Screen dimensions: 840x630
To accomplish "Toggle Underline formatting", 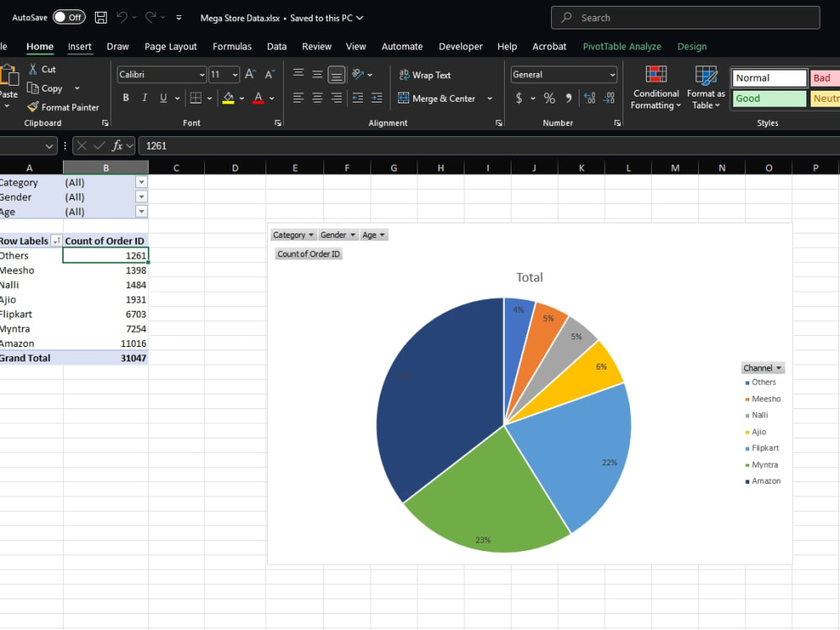I will (164, 98).
